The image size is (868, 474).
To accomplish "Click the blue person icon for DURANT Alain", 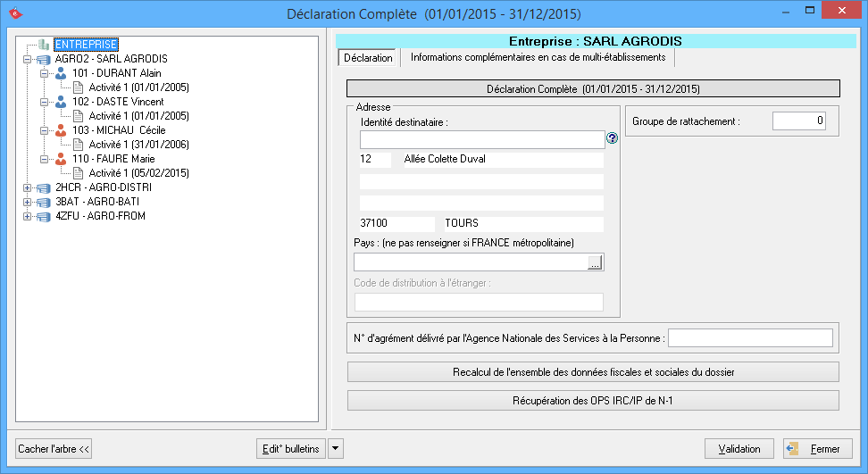I will (61, 73).
